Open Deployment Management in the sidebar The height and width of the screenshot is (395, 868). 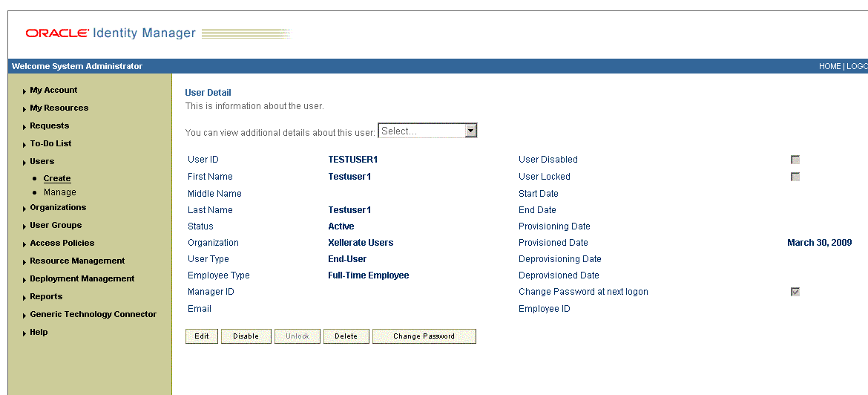pos(82,278)
